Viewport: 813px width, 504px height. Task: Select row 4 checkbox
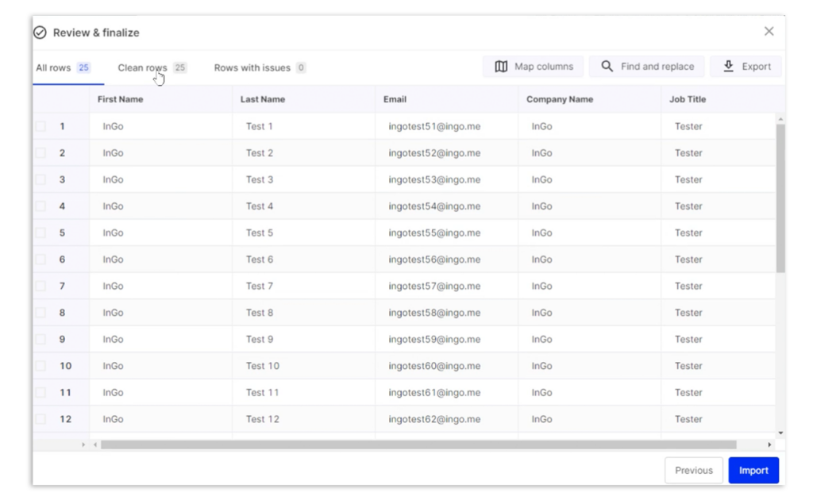tap(40, 206)
